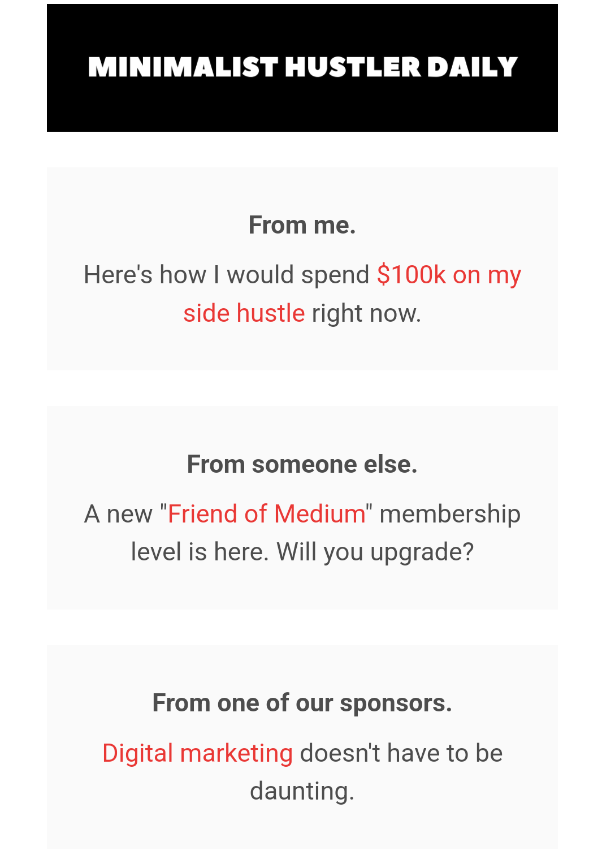Click the "Will you upgrade?" question text
This screenshot has width=602, height=868.
pos(375,552)
